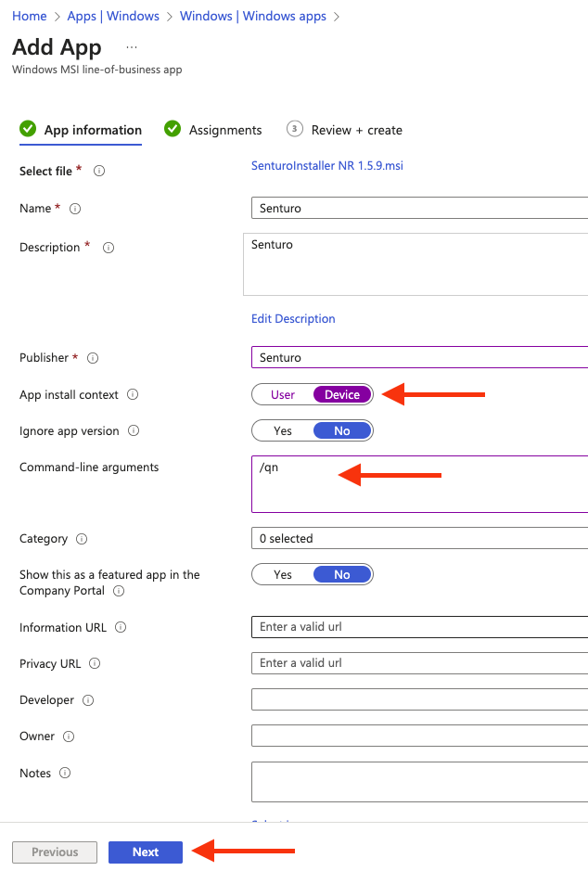Open Windows | Windows apps breadcrumb
588x871 pixels.
click(x=253, y=16)
